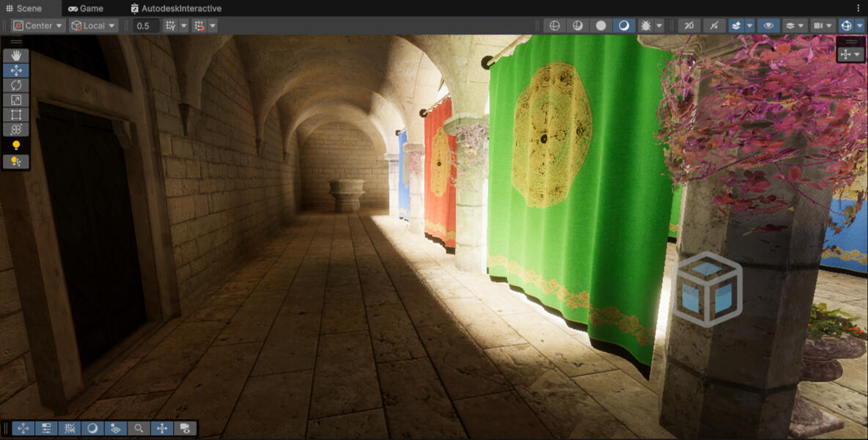Toggle scene visibility eye icon
This screenshot has height=440, width=868.
point(768,26)
